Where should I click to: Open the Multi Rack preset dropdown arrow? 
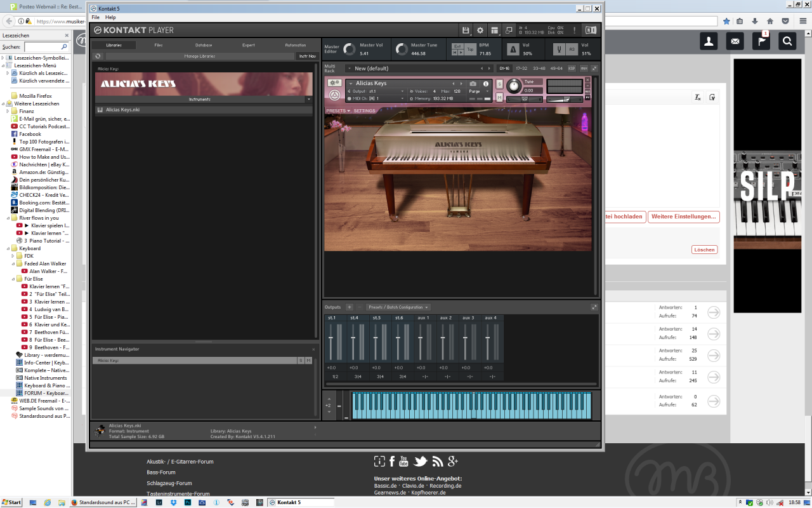(x=349, y=68)
